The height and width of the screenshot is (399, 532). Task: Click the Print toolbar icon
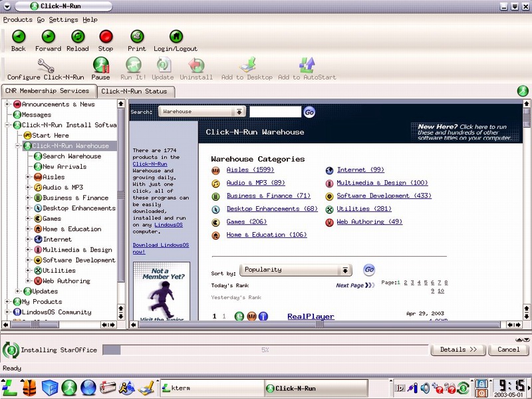coord(137,37)
